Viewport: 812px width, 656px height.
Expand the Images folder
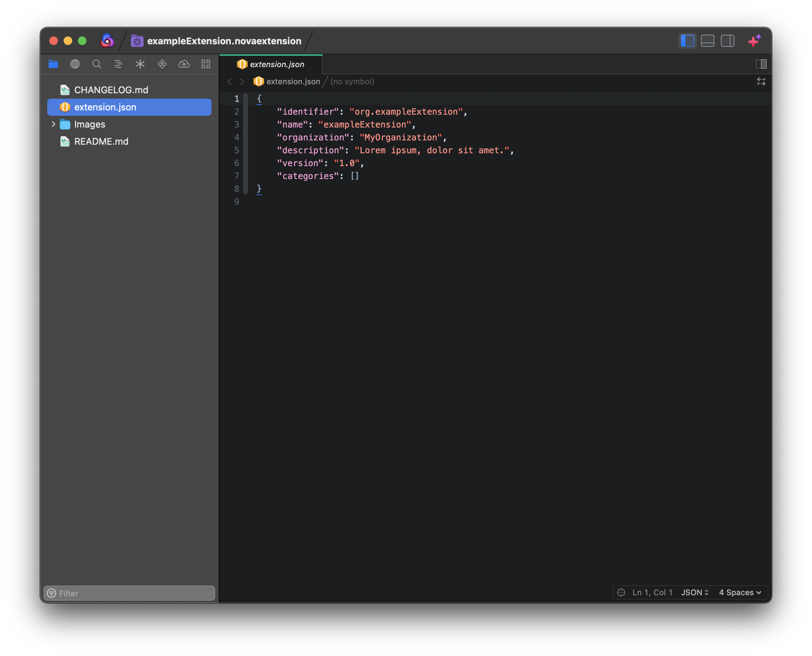tap(53, 124)
